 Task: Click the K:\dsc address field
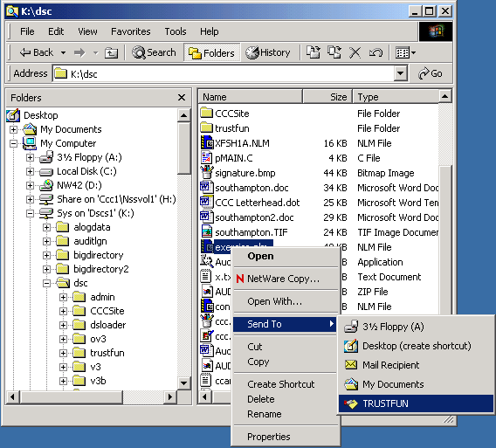(x=224, y=73)
